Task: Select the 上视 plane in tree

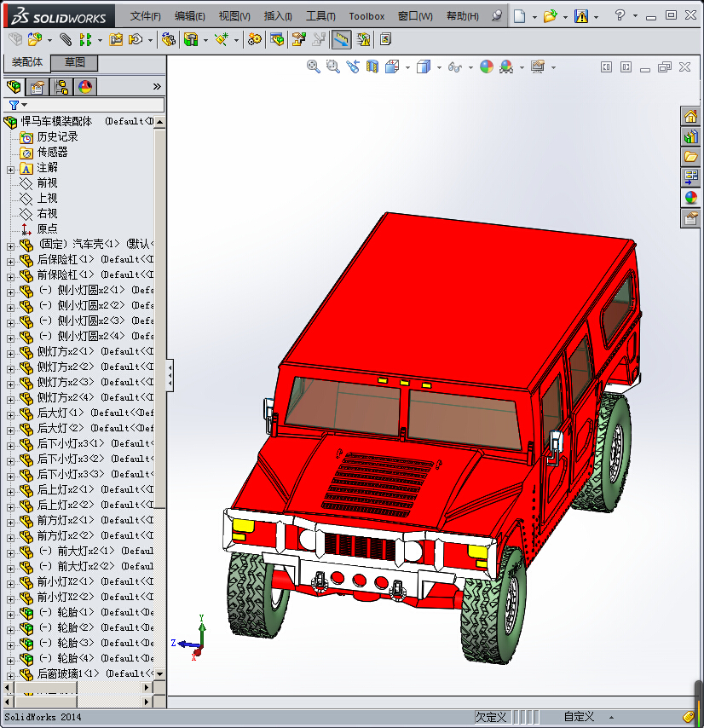Action: (x=48, y=199)
